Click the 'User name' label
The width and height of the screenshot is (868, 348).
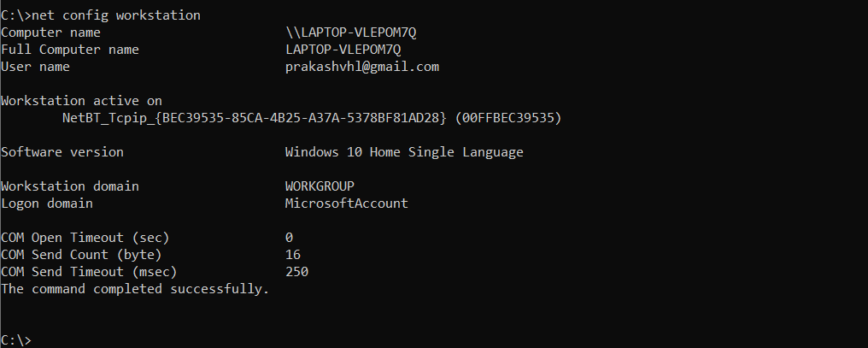click(35, 67)
